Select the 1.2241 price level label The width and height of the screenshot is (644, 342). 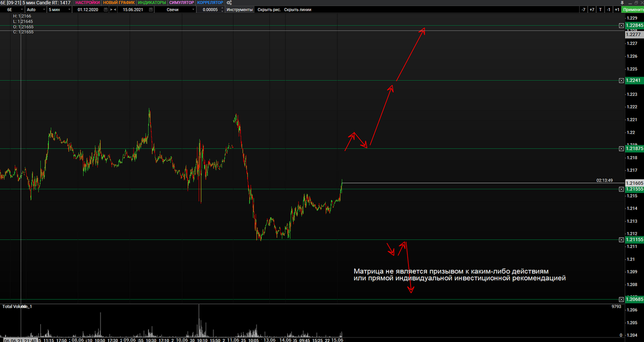(633, 81)
